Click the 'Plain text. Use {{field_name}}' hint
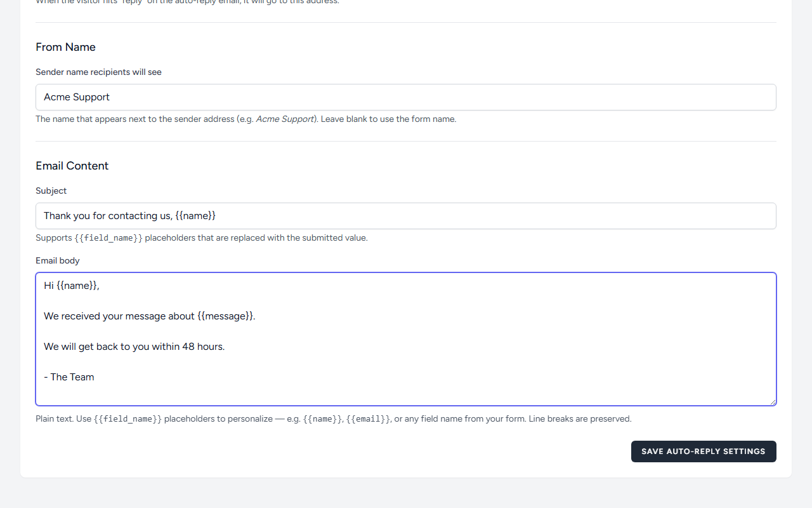The image size is (812, 508). click(x=334, y=419)
